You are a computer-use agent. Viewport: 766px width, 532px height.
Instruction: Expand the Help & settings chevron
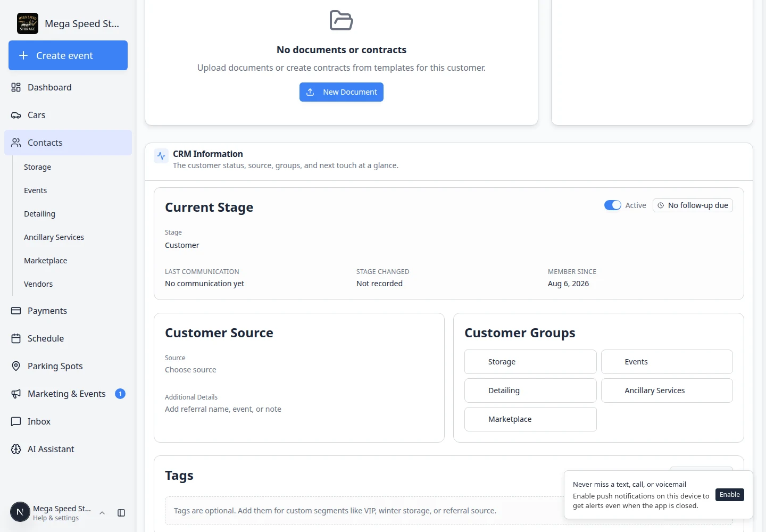102,513
